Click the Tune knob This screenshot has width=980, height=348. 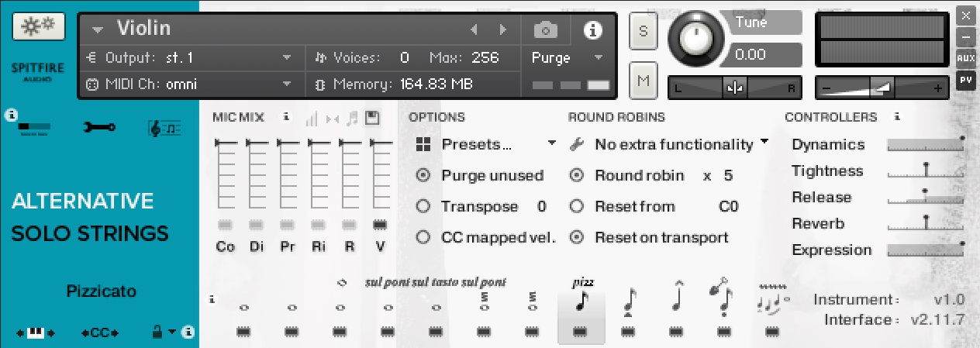[698, 38]
